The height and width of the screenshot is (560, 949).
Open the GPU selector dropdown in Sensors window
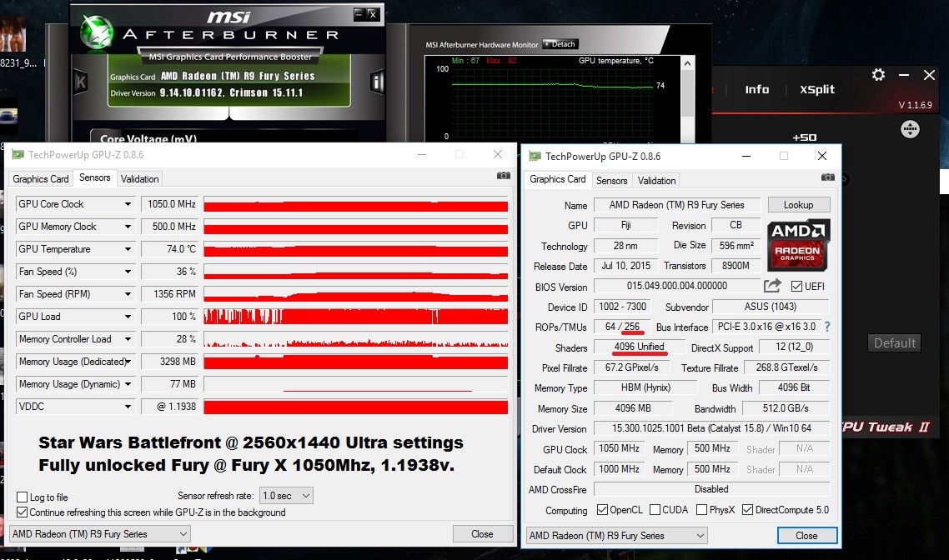tap(100, 534)
